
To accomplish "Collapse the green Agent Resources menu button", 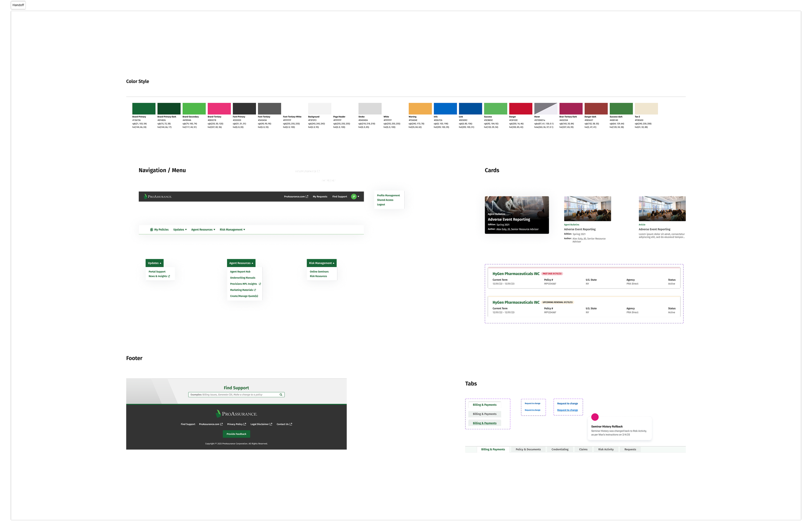I will (241, 263).
